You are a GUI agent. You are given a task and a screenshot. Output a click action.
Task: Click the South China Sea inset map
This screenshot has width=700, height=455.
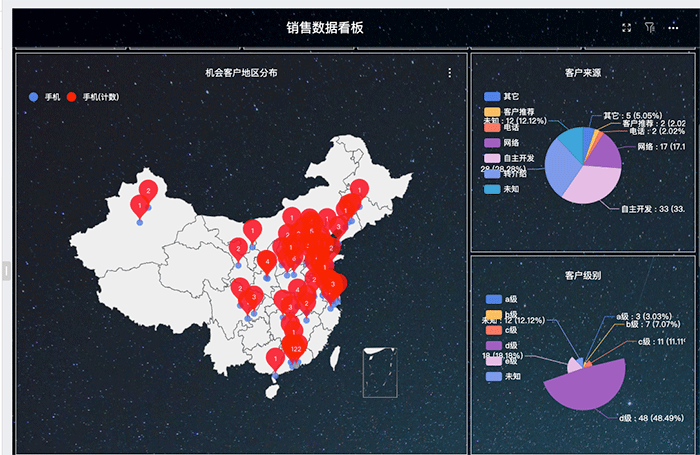pyautogui.click(x=380, y=372)
